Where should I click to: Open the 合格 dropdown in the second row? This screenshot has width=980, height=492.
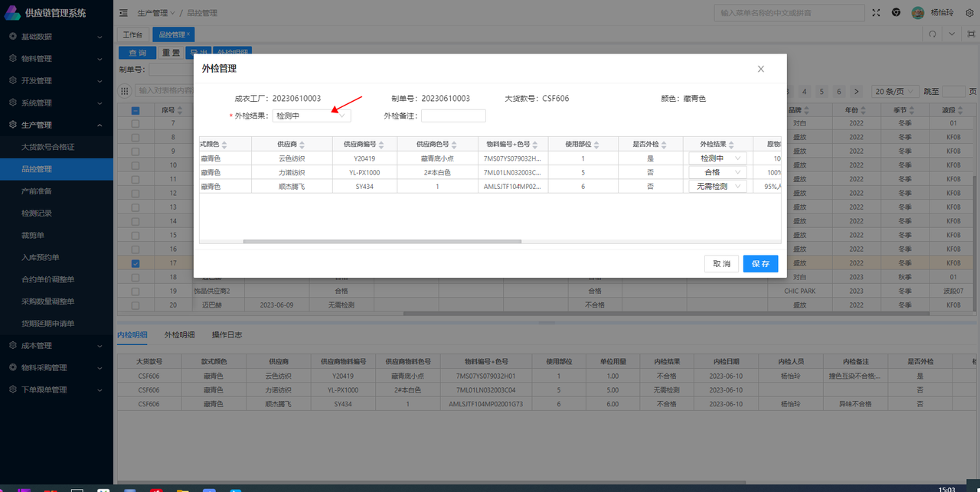(717, 172)
